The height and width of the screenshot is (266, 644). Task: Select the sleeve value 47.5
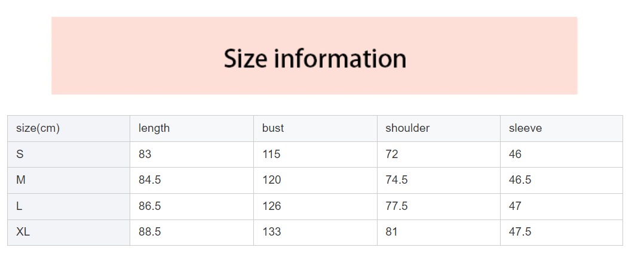(x=520, y=232)
